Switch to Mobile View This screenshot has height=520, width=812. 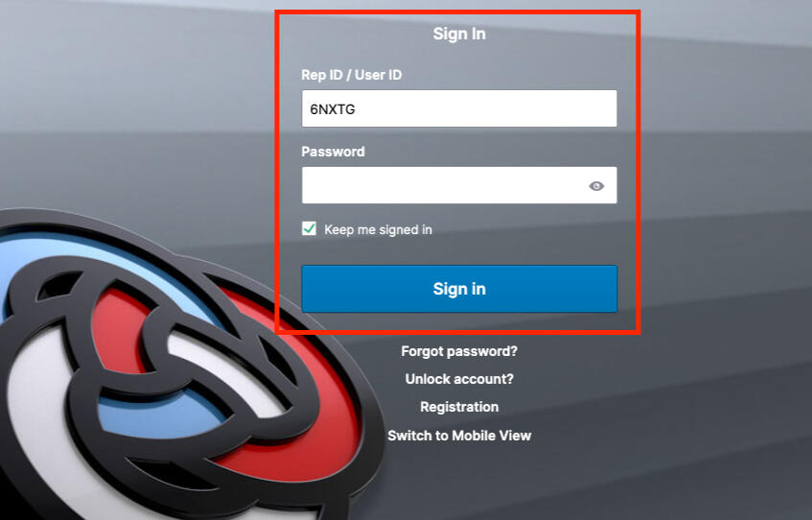click(x=459, y=436)
